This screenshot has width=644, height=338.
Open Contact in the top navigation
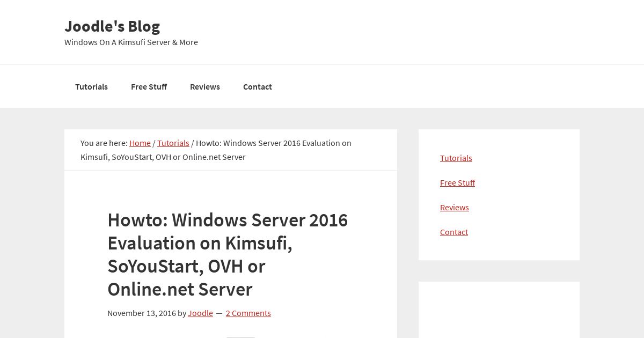point(258,86)
